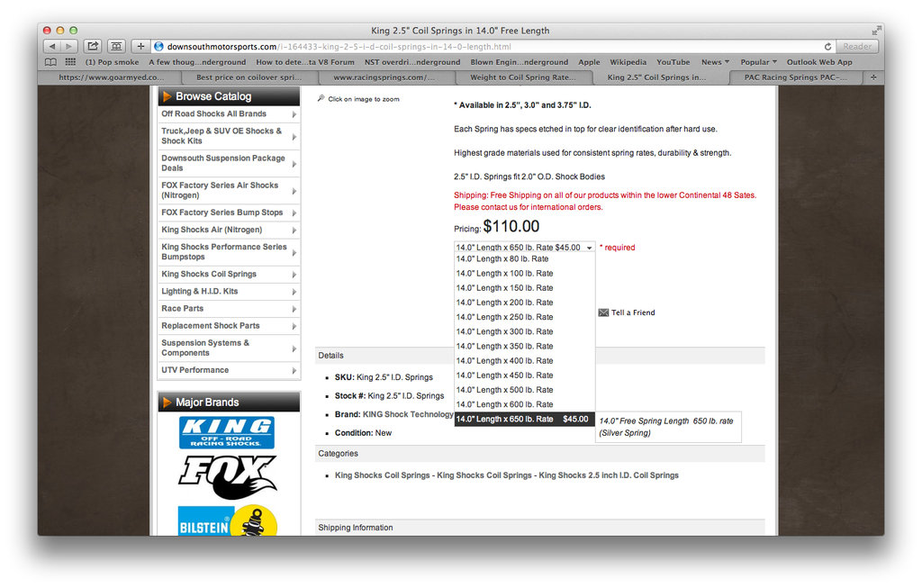Click the Browse Catalog header
The width and height of the screenshot is (922, 588).
tap(229, 96)
